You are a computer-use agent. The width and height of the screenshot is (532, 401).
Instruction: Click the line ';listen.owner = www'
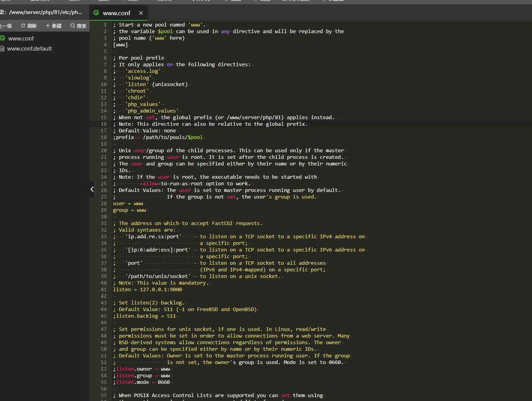[x=142, y=369]
